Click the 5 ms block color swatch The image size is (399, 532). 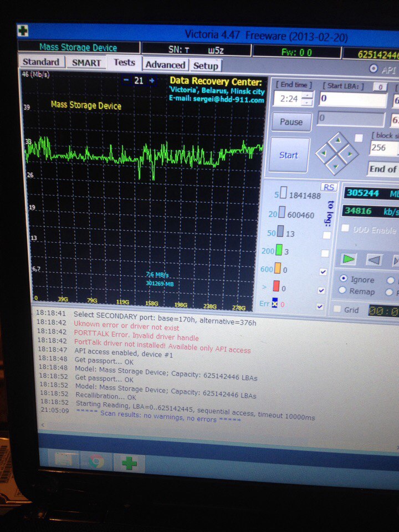[283, 192]
